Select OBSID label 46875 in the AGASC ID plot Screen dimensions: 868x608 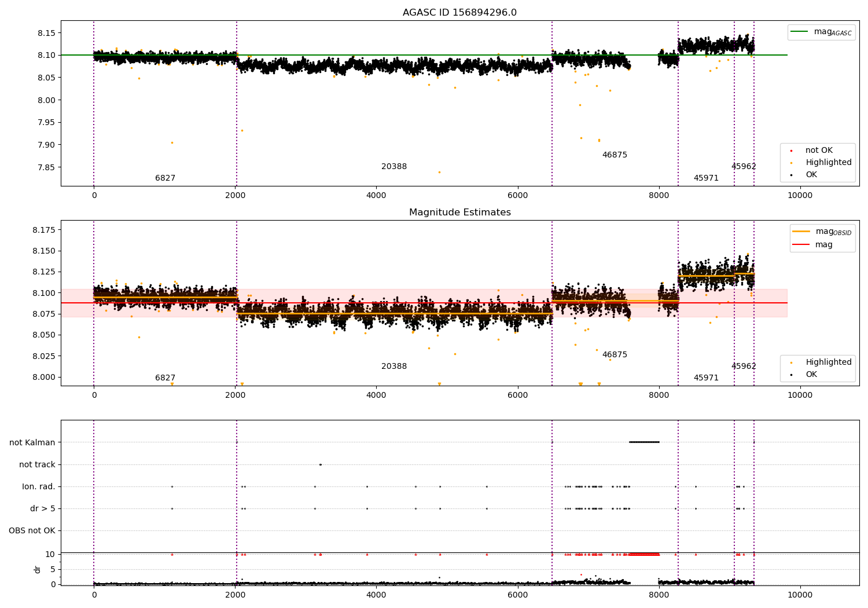coord(615,155)
